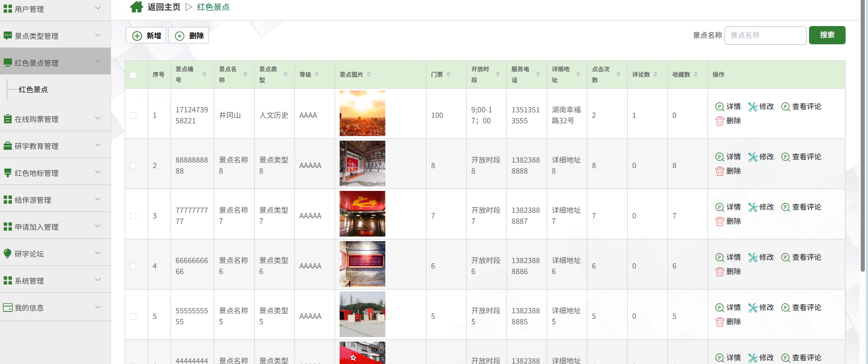Toggle the select-all header checkbox
The width and height of the screenshot is (868, 364).
(x=133, y=75)
